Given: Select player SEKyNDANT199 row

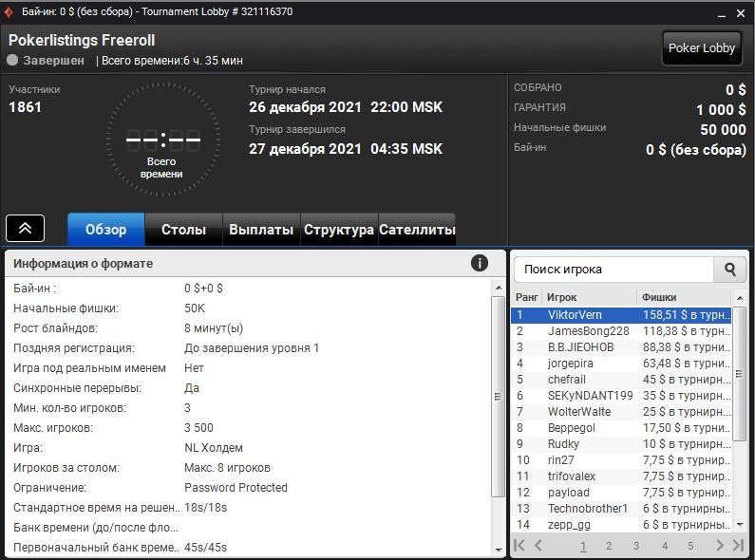Looking at the screenshot, I should (622, 396).
